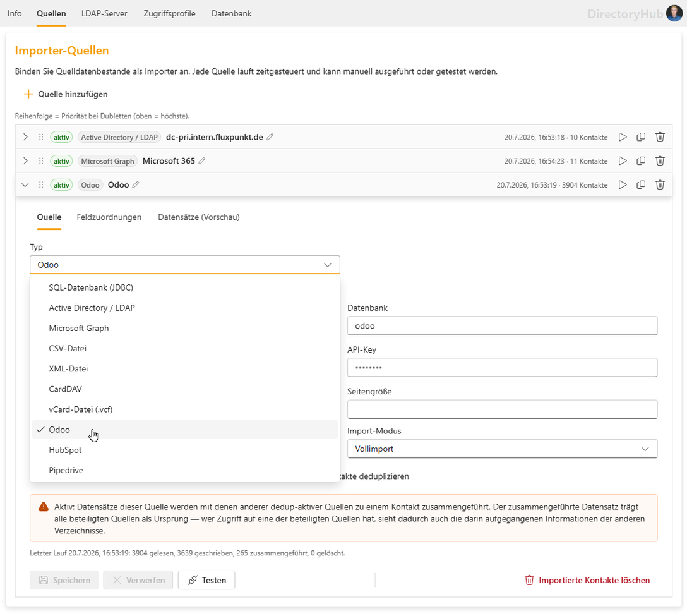Run the Odoo source with play icon
Screen dimensions: 687x616
(623, 185)
